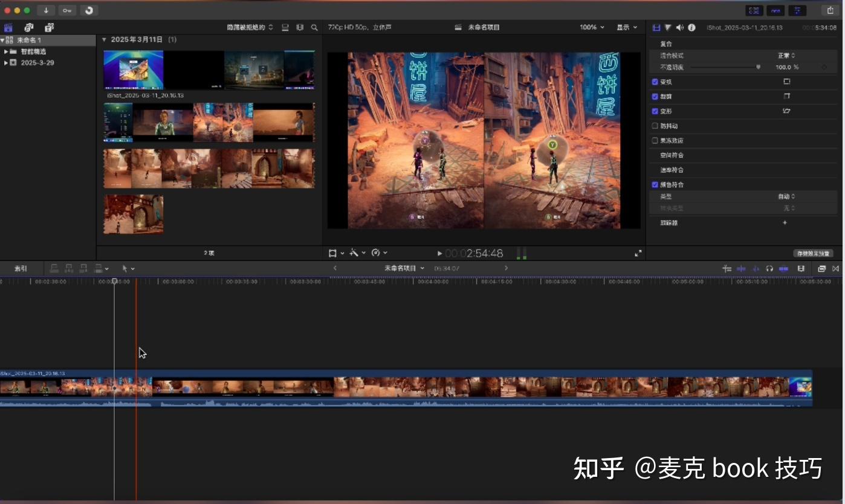Uncheck the 变形 (Distort) checkbox
Viewport: 845px width, 504px height.
pyautogui.click(x=655, y=111)
